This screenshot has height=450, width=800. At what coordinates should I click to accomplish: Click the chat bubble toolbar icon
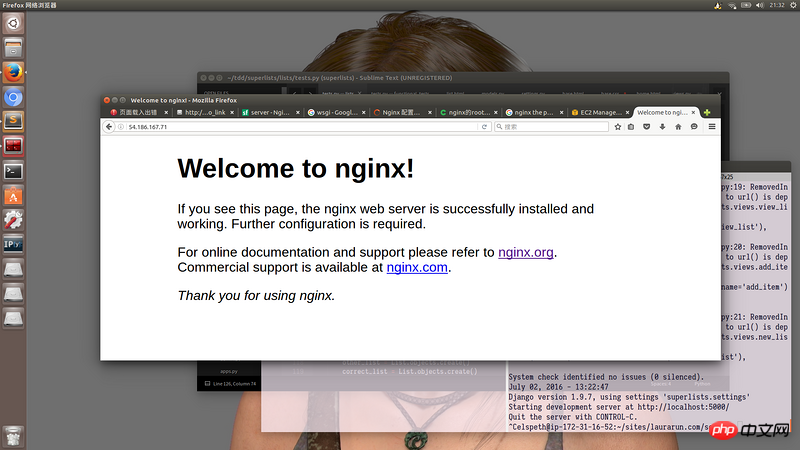[694, 127]
